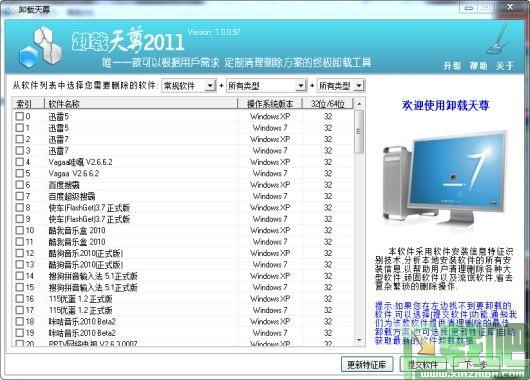Click the 欢迎使用卸载天尊 welcome heading
This screenshot has height=380, width=530.
445,106
